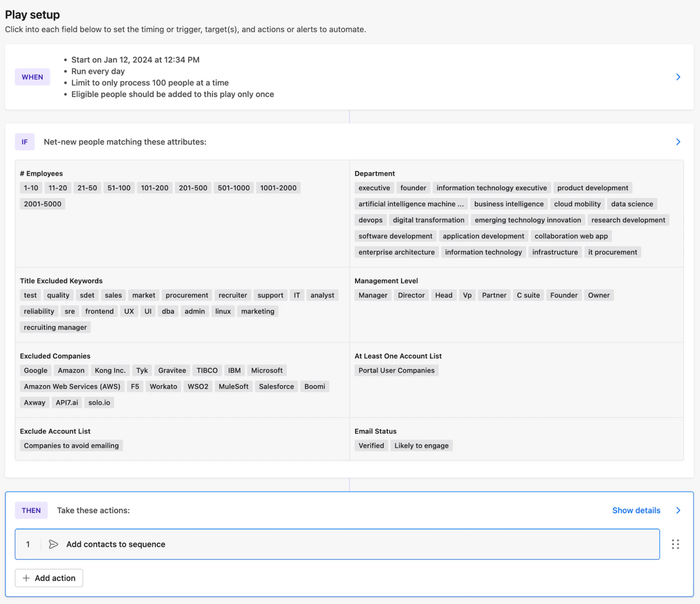Select the recruiting manager excluded keyword

pos(55,327)
